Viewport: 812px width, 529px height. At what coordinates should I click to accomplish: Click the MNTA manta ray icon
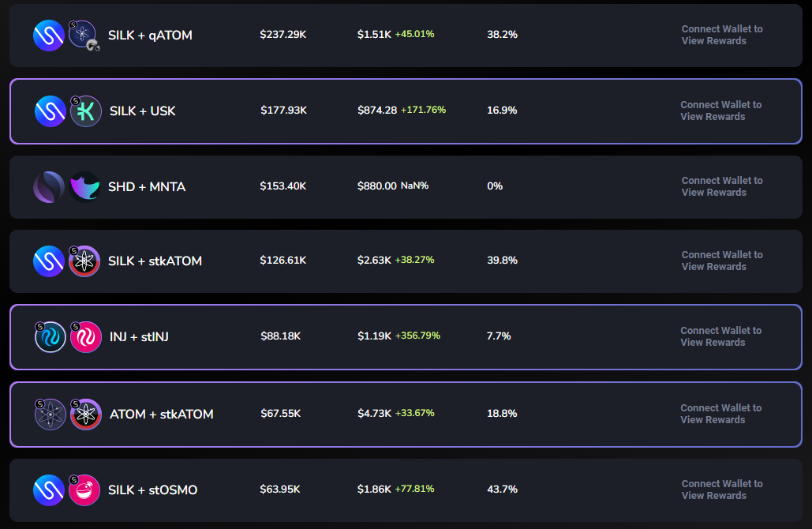tap(84, 187)
